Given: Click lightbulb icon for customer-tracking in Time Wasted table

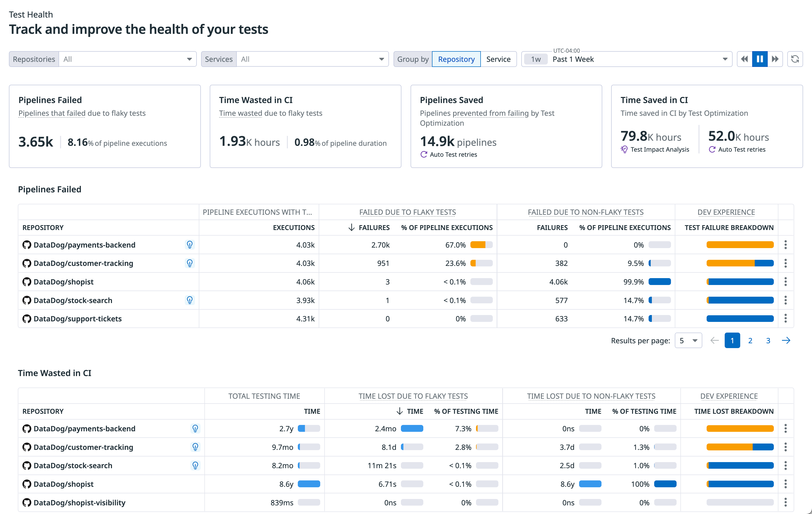Looking at the screenshot, I should (x=195, y=447).
